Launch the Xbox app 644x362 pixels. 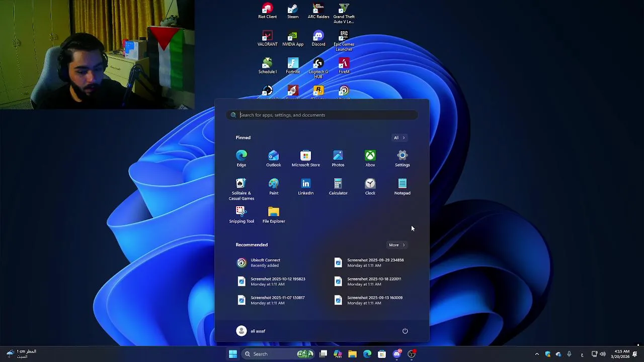(370, 158)
